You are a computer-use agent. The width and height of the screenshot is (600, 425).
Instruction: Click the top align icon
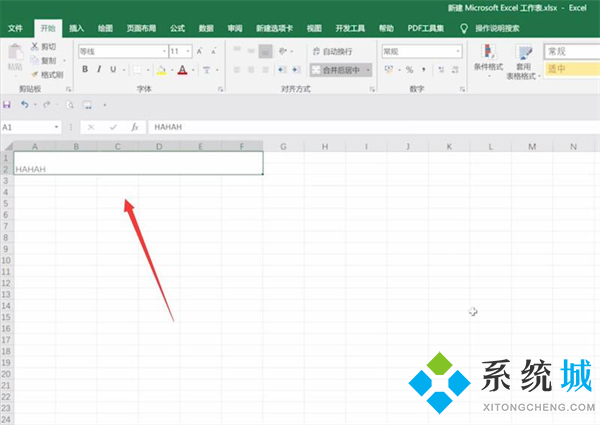coord(237,50)
